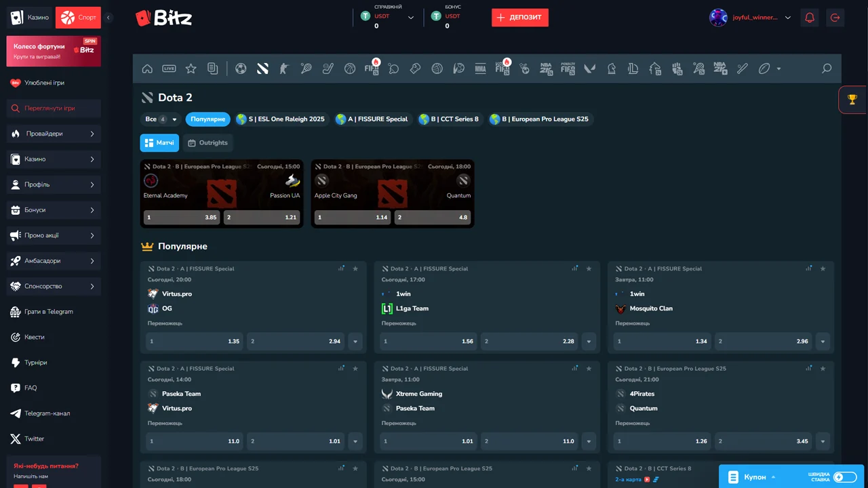Select the basketball sport icon

point(350,68)
